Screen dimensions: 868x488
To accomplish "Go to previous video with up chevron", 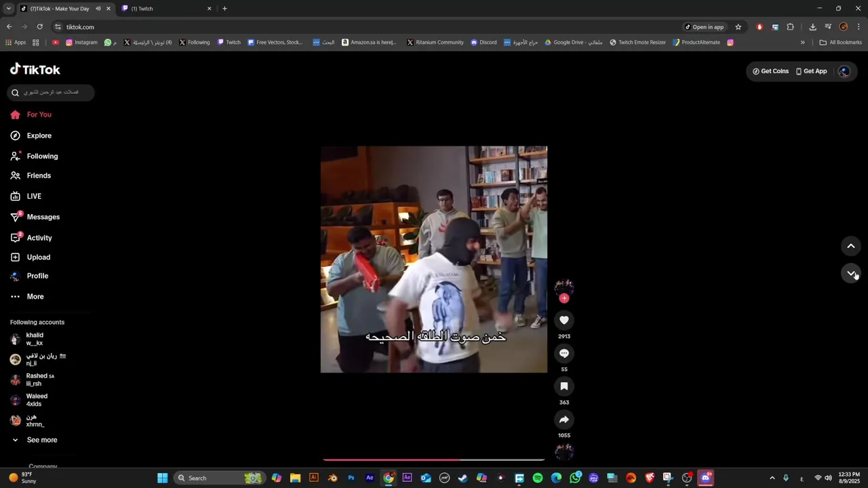I will pos(851,246).
